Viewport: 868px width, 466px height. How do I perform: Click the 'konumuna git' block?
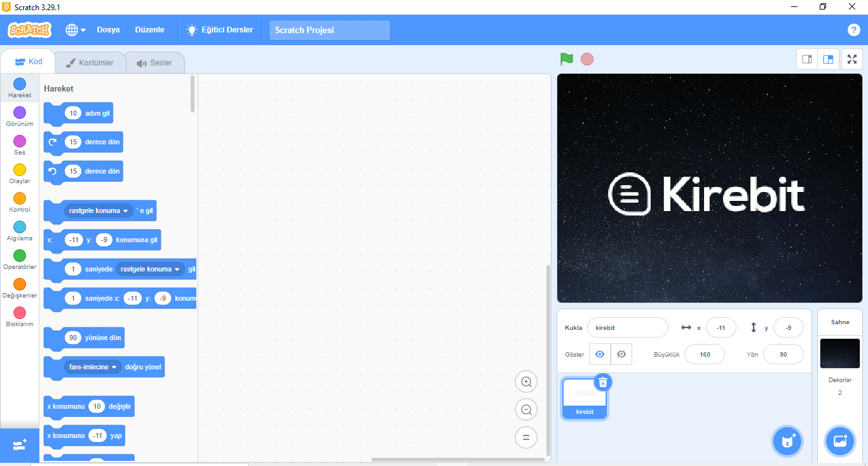click(x=102, y=240)
